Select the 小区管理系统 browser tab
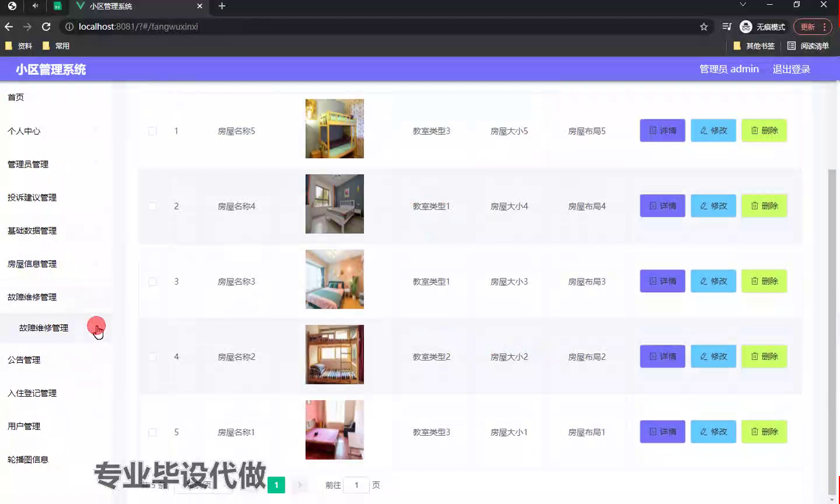This screenshot has width=840, height=504. 140,6
